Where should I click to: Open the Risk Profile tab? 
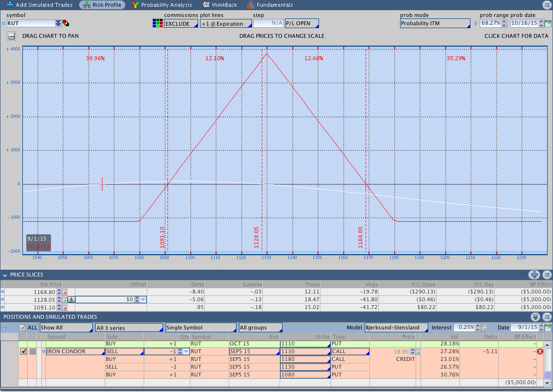102,5
